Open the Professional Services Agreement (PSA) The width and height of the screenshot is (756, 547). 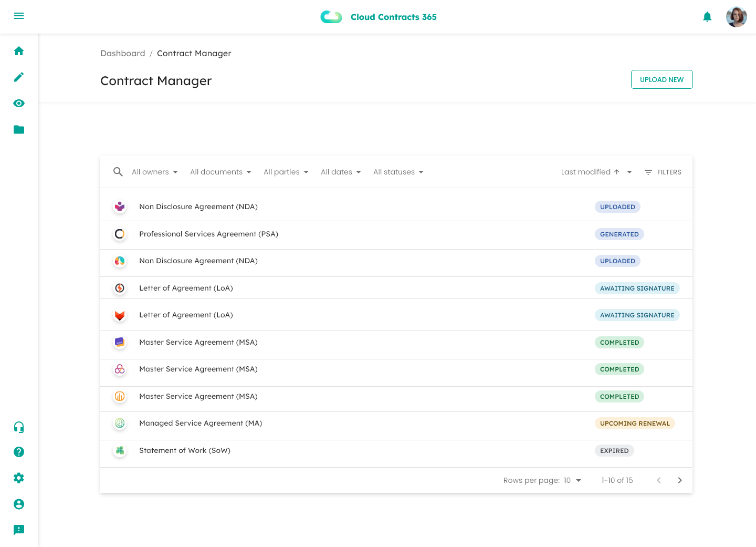pyautogui.click(x=208, y=234)
